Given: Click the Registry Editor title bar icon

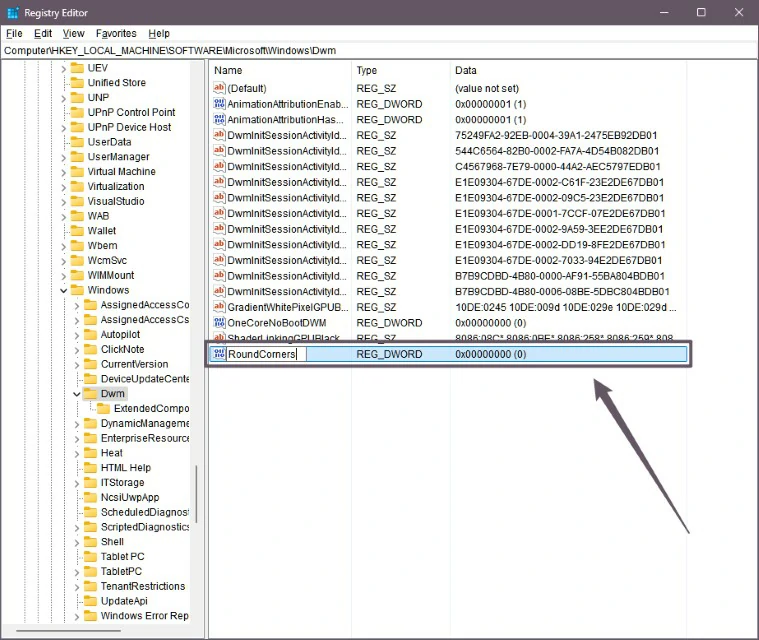Looking at the screenshot, I should tap(13, 13).
